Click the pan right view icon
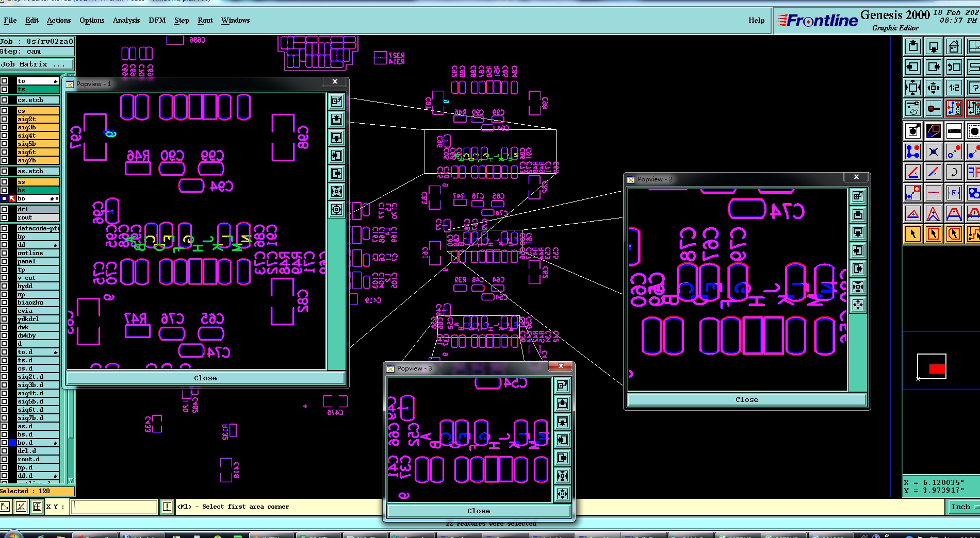The width and height of the screenshot is (980, 538). (934, 67)
